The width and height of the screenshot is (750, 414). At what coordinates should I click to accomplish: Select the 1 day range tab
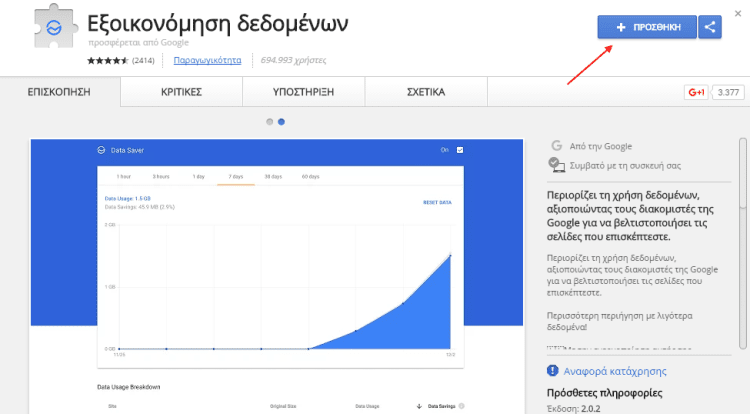[x=199, y=176]
